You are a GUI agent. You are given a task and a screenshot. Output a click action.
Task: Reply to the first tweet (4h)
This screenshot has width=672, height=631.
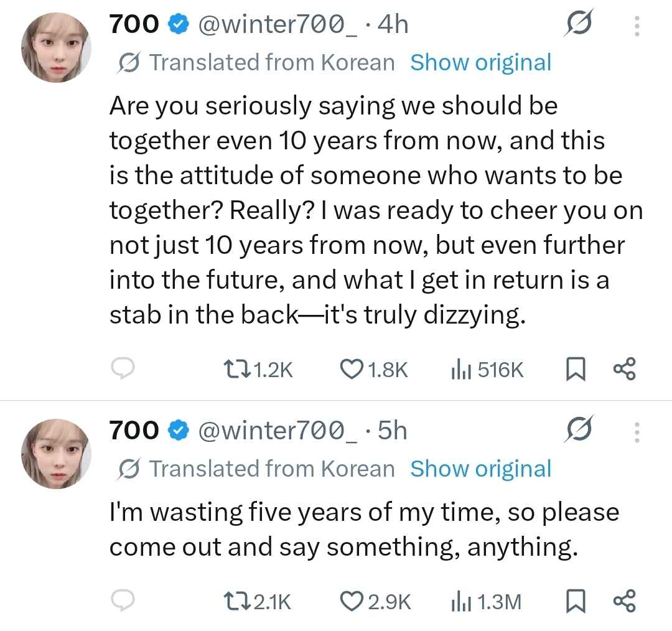tap(123, 368)
